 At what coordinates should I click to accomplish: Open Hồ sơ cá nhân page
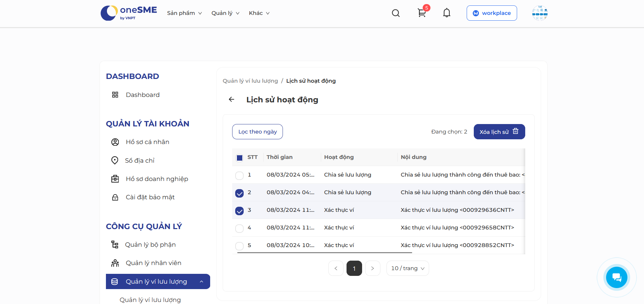point(147,142)
